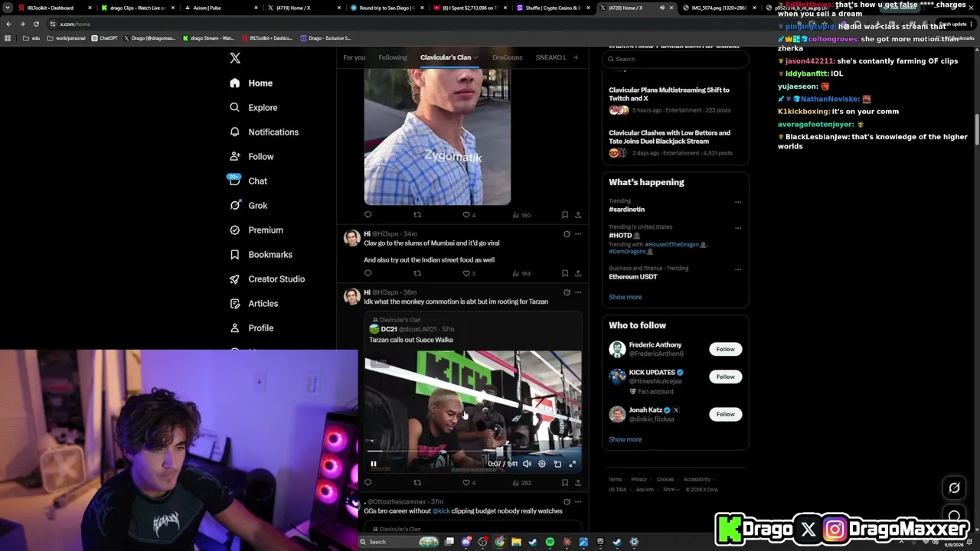Open the Spotify icon in the taskbar

(x=550, y=542)
